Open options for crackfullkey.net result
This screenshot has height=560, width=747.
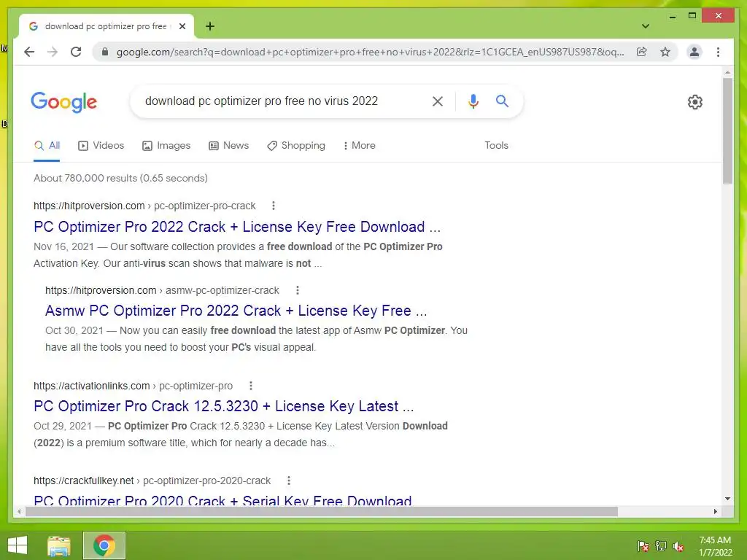(288, 481)
